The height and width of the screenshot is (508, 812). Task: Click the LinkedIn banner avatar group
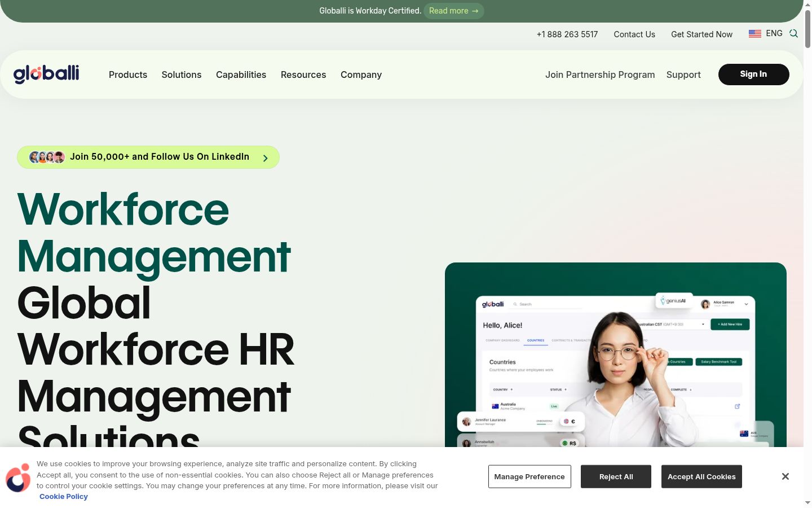pyautogui.click(x=47, y=157)
